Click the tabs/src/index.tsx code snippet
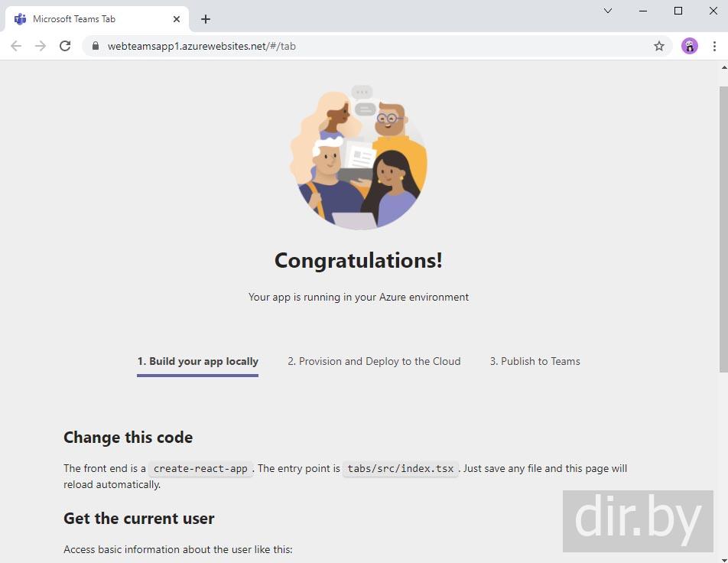This screenshot has width=728, height=563. (400, 469)
